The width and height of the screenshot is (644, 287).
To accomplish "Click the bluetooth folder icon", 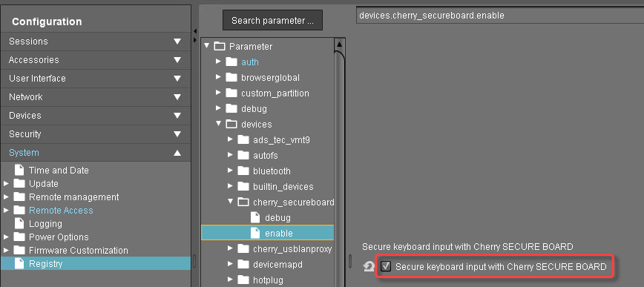I will tap(243, 171).
